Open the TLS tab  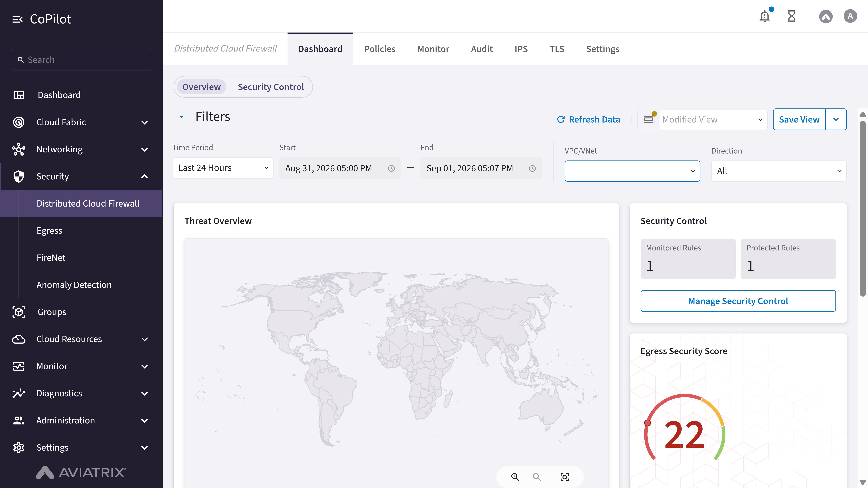557,49
